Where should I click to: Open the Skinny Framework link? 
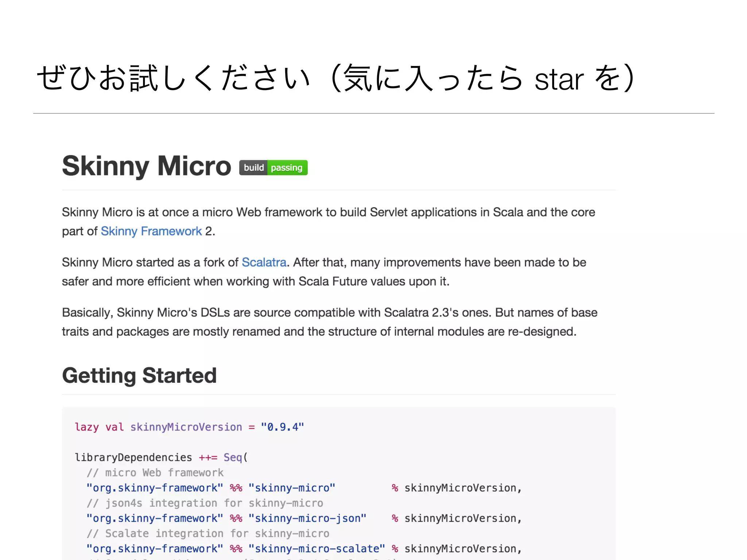click(x=151, y=231)
